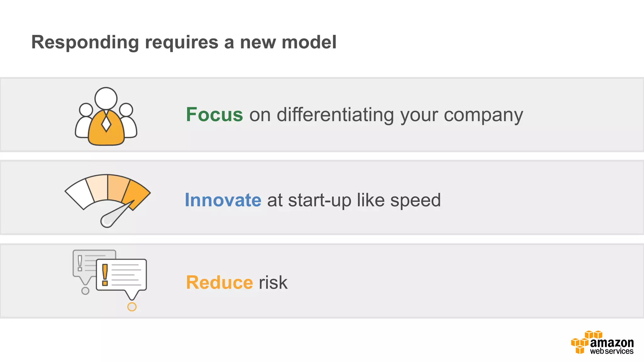Click the blue word 'Innovate'

(x=223, y=200)
